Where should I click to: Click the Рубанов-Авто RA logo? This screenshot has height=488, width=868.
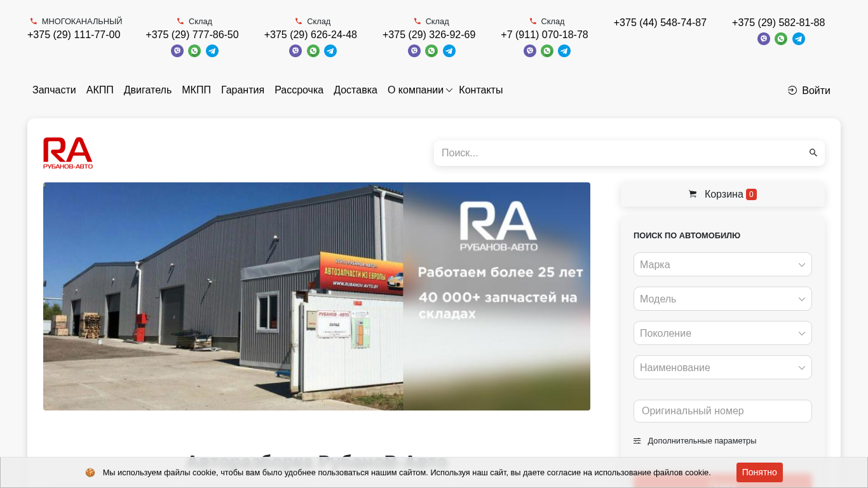(68, 153)
